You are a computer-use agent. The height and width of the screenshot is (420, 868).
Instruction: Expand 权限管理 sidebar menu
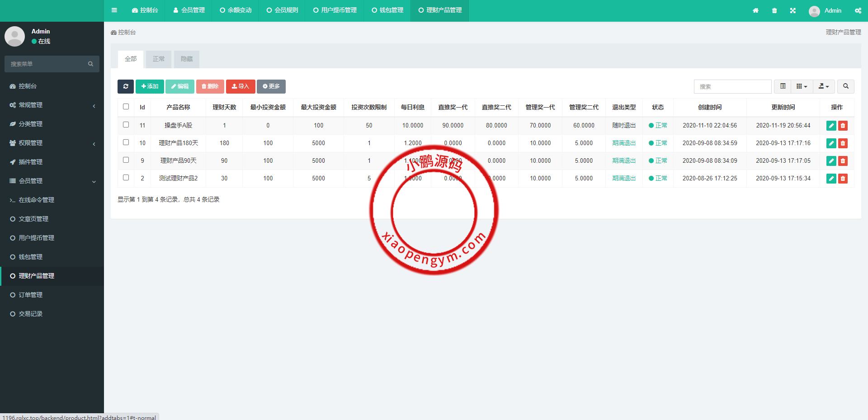coord(52,143)
